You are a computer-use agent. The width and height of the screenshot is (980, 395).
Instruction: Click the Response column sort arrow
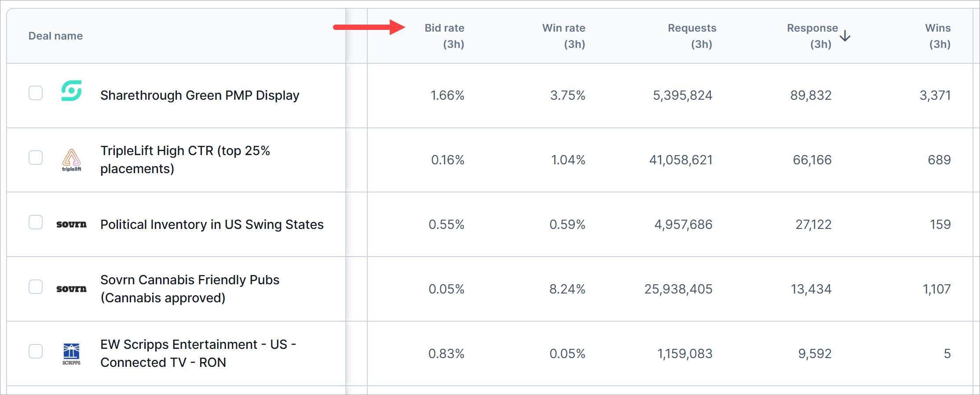[x=845, y=36]
